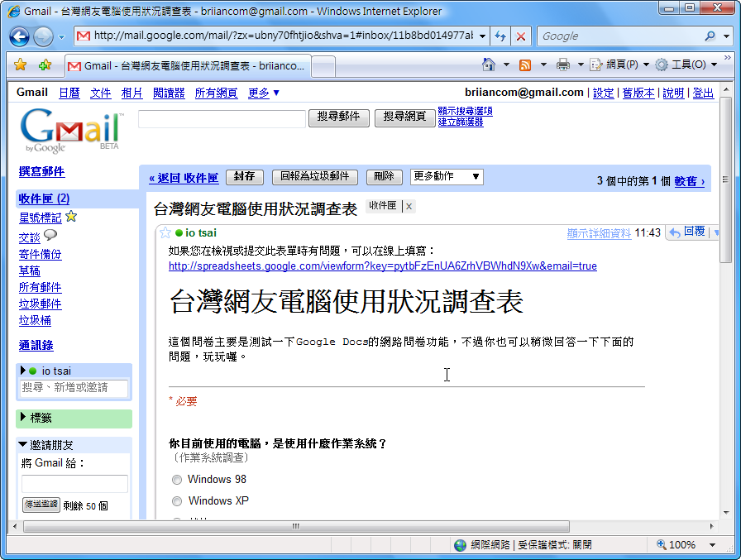Click the 搜尋郵件 button

pos(339,117)
